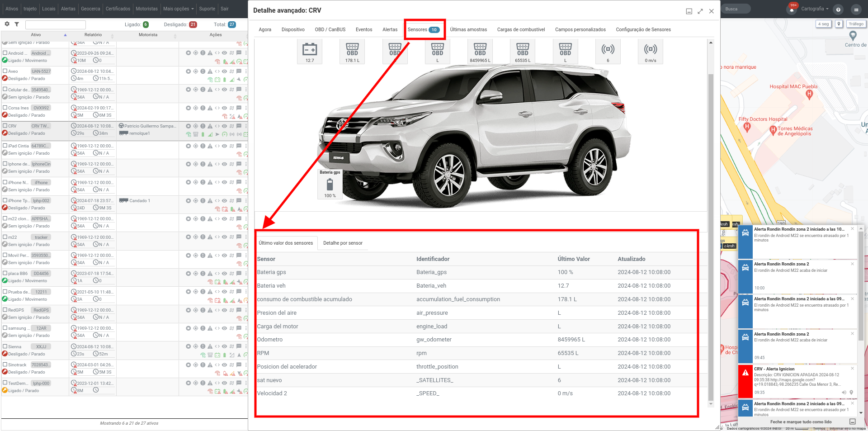
Task: Toggle eye visibility for Aveo row
Action: coord(225,71)
